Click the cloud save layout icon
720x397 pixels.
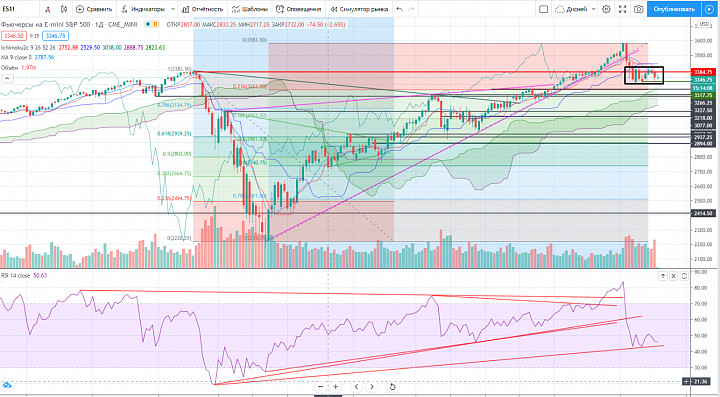(560, 9)
